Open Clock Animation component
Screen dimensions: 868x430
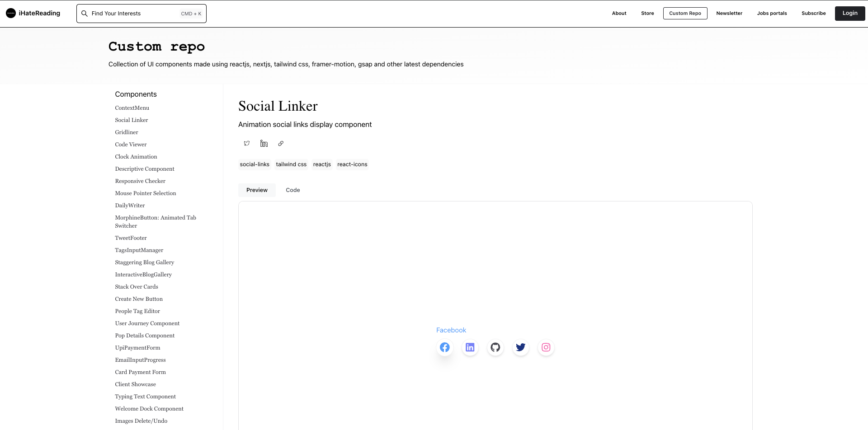(x=136, y=157)
